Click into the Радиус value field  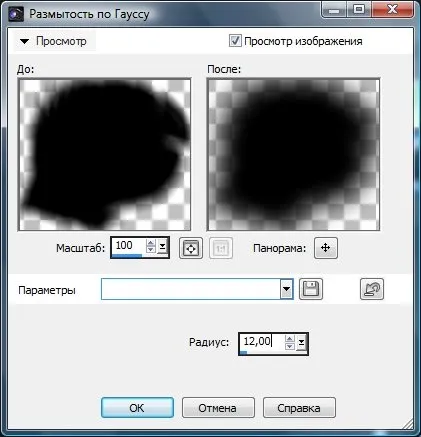click(x=262, y=341)
